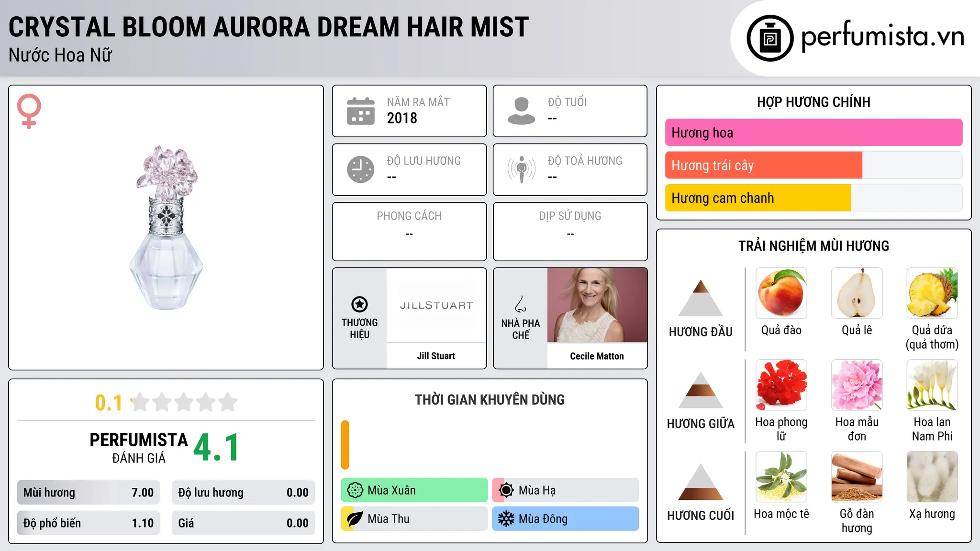Click the green 4.1 Perfumista rating
This screenshot has width=980, height=551.
point(216,448)
